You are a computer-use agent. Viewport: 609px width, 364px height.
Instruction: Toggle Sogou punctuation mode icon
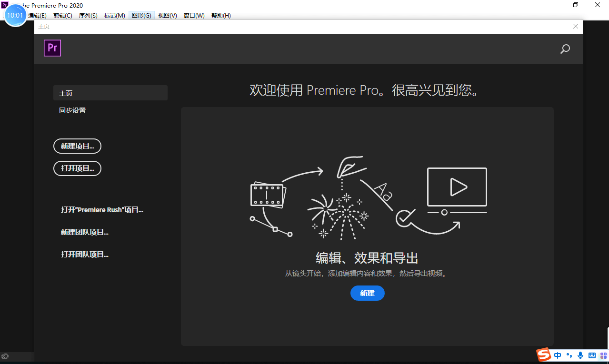click(569, 355)
